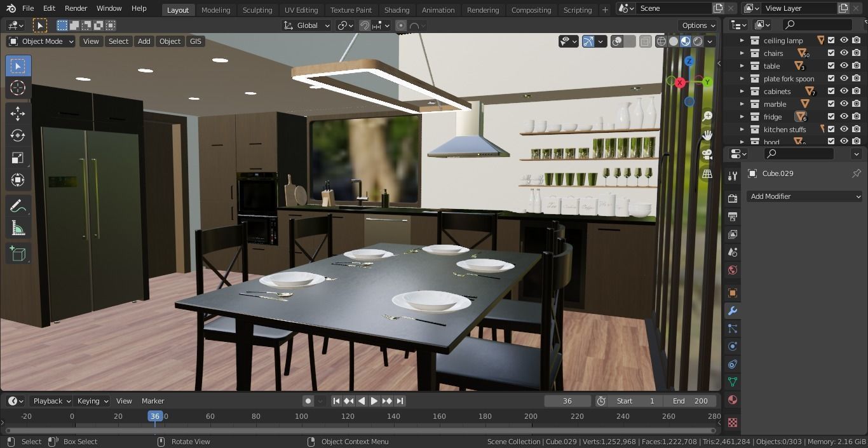Open the World properties tab

pyautogui.click(x=733, y=270)
